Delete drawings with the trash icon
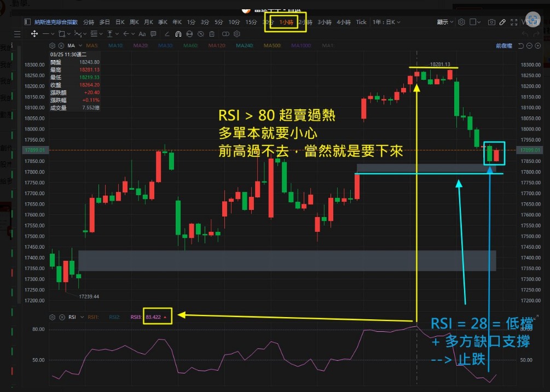 [x=212, y=34]
